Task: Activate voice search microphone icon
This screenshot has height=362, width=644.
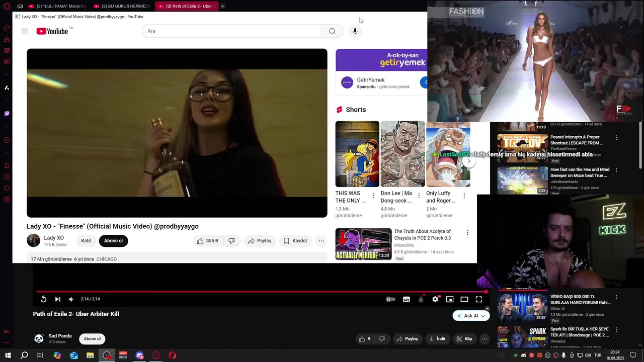Action: click(355, 31)
